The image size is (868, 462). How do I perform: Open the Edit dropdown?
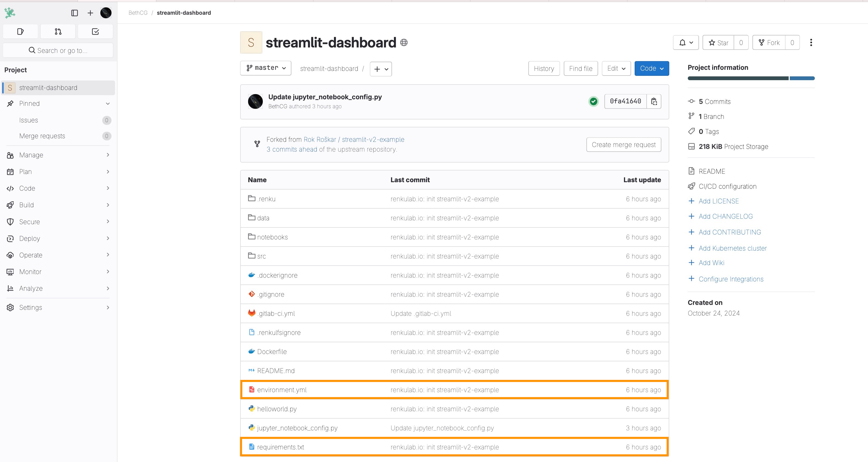[616, 68]
